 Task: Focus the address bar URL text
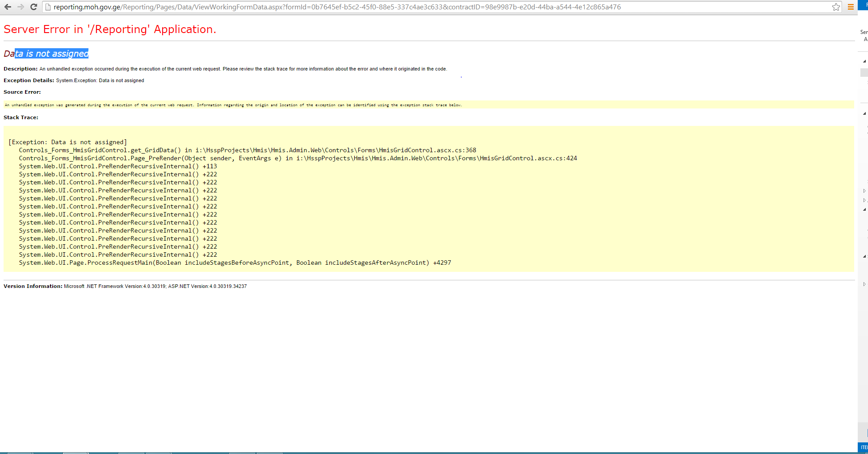pyautogui.click(x=337, y=7)
